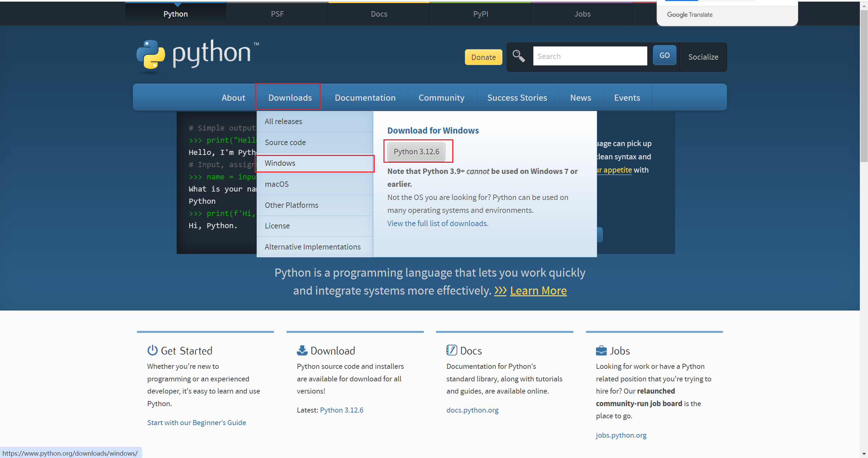Click the Download section heading
Screen dimensions: 868x458
pyautogui.click(x=333, y=351)
